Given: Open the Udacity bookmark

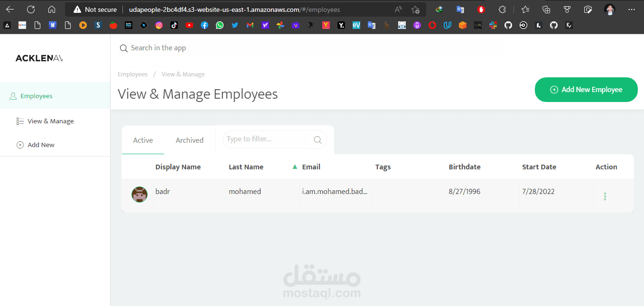Looking at the screenshot, I should pos(448,26).
